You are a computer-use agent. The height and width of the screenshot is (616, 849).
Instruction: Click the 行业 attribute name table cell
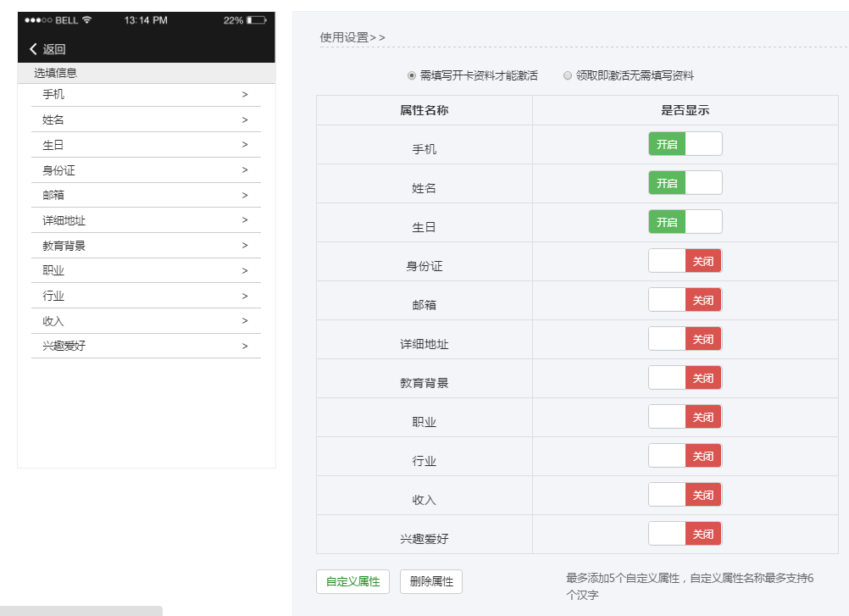424,457
